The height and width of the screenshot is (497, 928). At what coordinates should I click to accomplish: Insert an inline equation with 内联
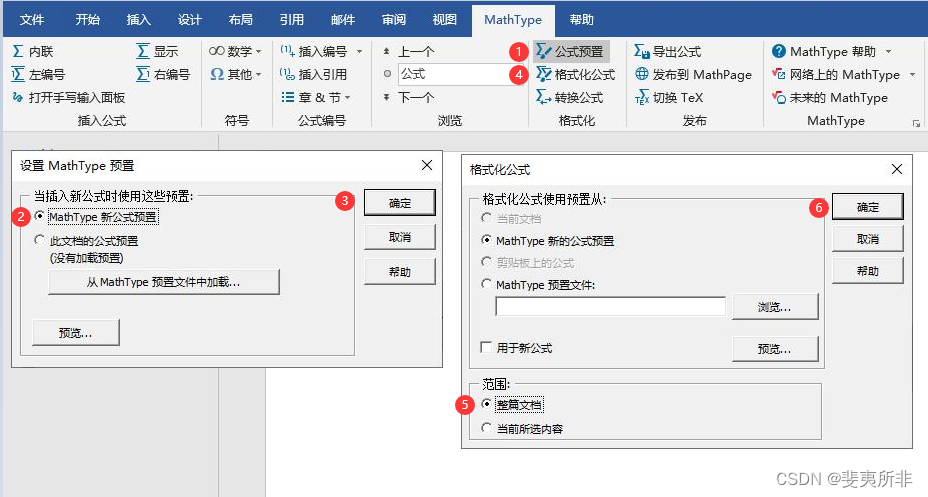coord(33,51)
